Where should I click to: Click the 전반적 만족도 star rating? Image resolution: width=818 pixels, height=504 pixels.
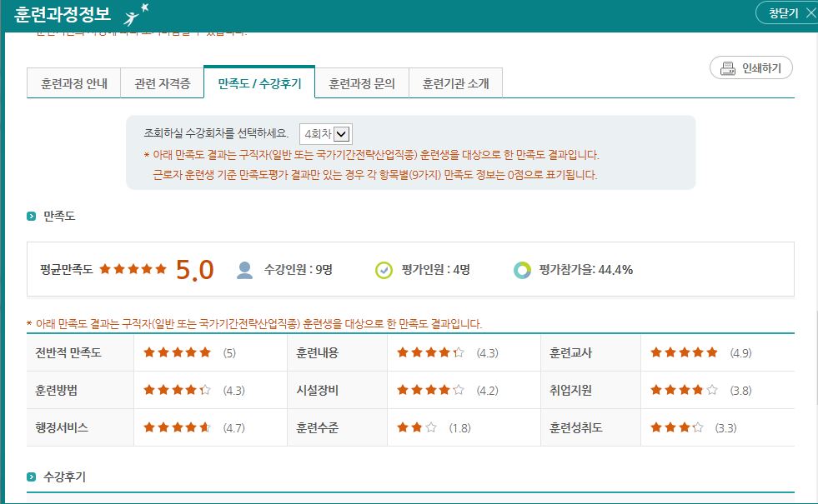(x=177, y=352)
